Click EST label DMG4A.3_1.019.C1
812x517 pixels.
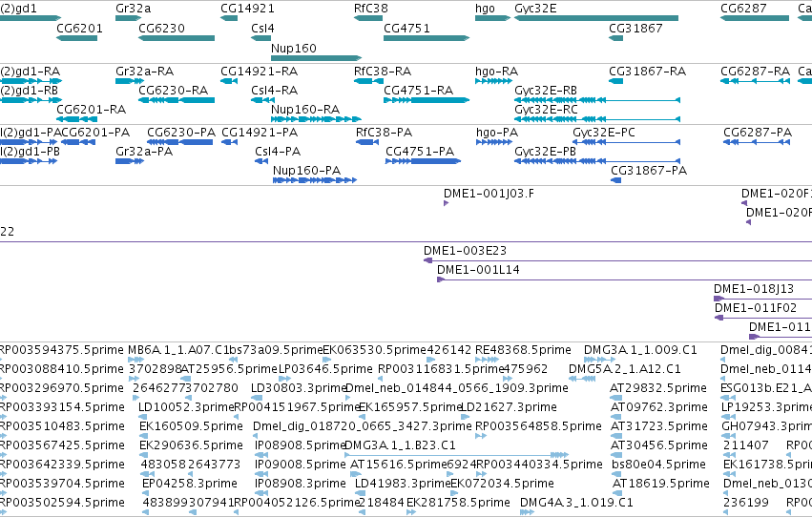coord(576,503)
